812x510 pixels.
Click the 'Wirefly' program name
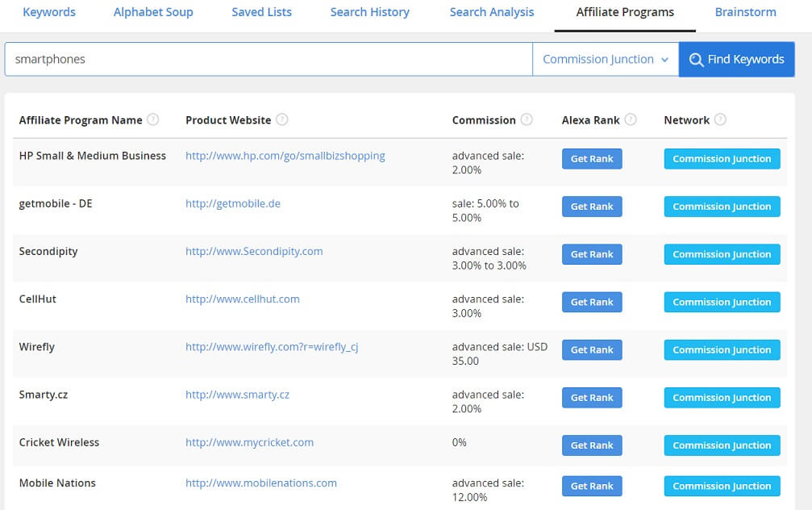click(x=37, y=347)
